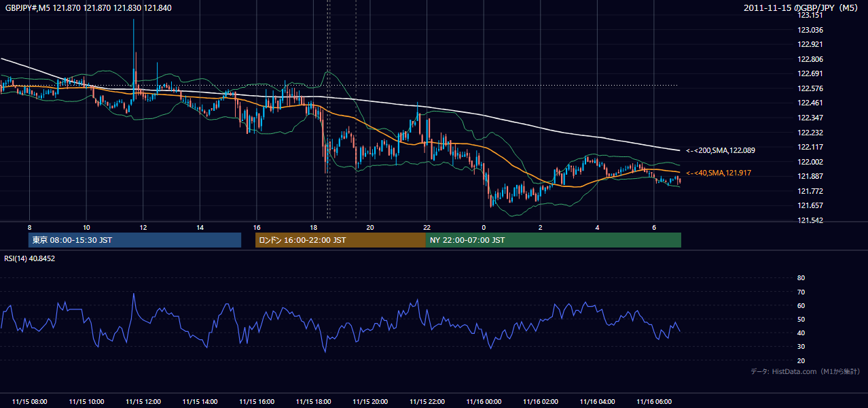This screenshot has width=868, height=408.
Task: Click price axis value 121.657
Action: [810, 205]
